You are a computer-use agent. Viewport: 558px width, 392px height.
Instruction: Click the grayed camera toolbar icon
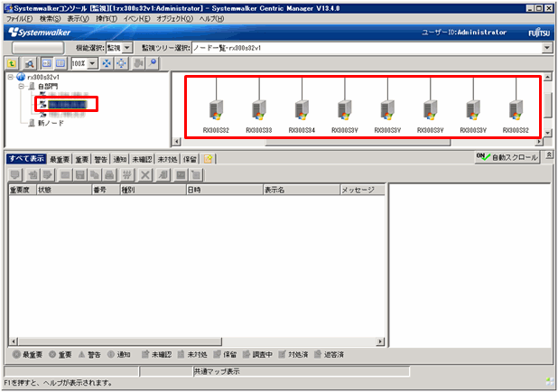coord(138,64)
